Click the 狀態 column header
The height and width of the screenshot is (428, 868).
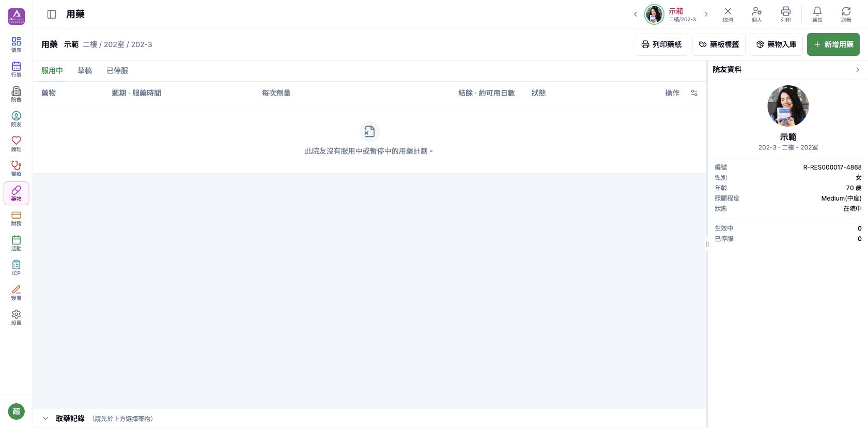539,93
